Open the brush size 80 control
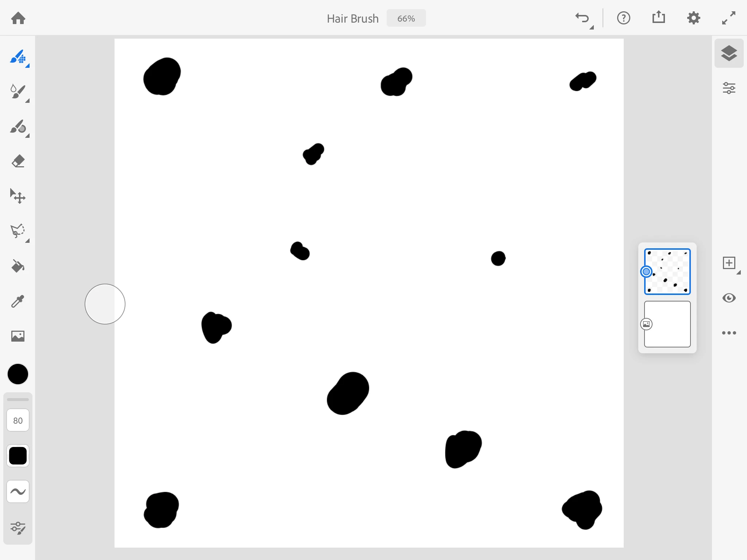 click(18, 420)
